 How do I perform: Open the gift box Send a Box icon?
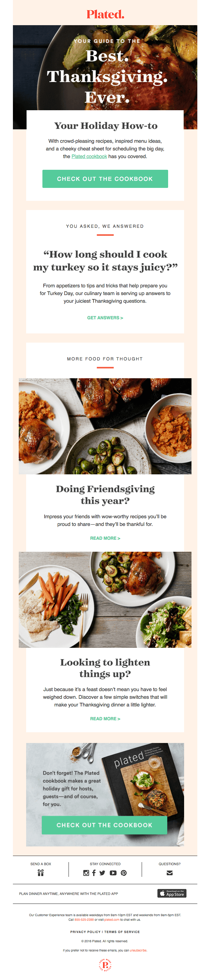41,873
